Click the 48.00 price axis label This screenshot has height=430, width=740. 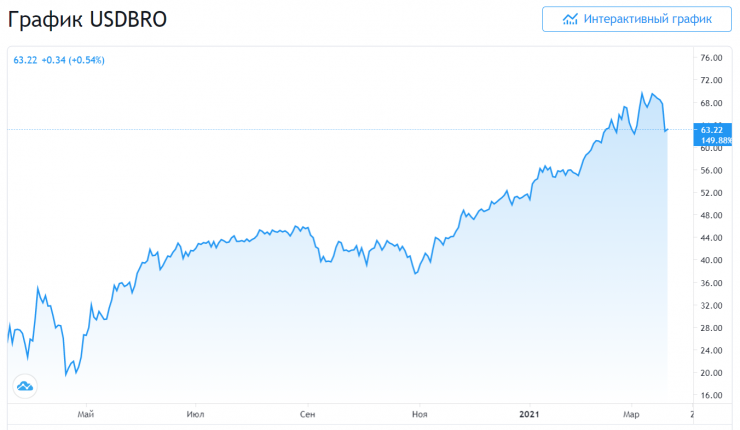point(712,215)
